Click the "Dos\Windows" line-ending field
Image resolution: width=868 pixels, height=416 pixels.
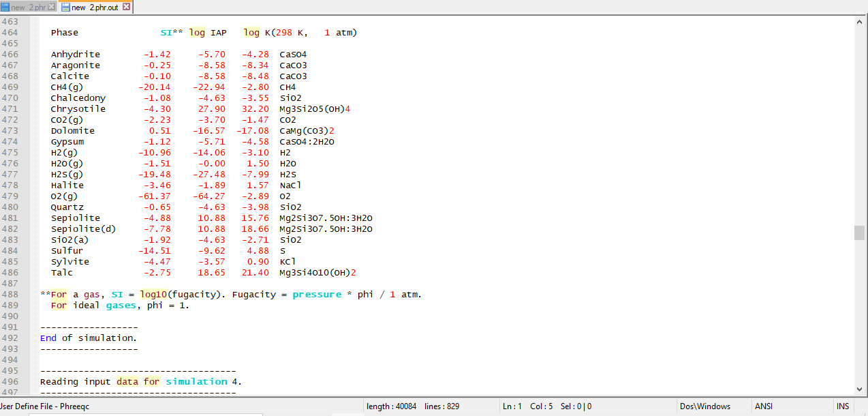[707, 406]
